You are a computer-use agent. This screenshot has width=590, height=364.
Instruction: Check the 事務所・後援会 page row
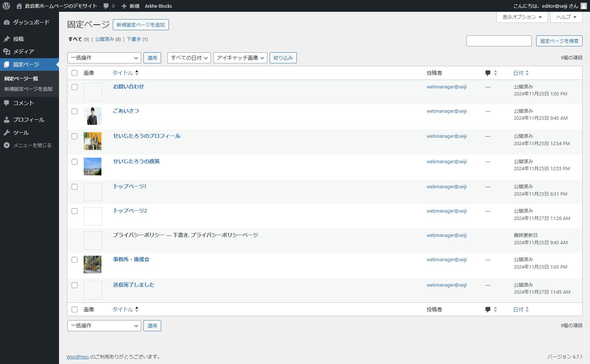point(74,260)
